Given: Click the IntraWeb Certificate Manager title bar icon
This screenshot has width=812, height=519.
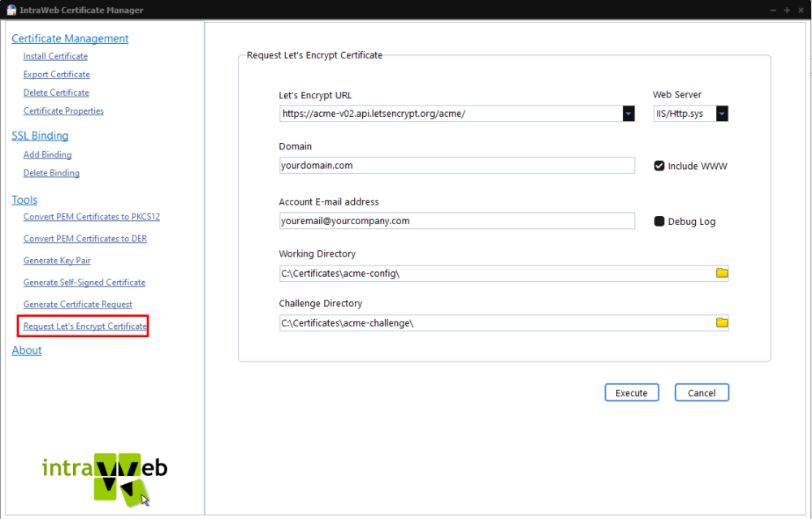Looking at the screenshot, I should (x=11, y=10).
